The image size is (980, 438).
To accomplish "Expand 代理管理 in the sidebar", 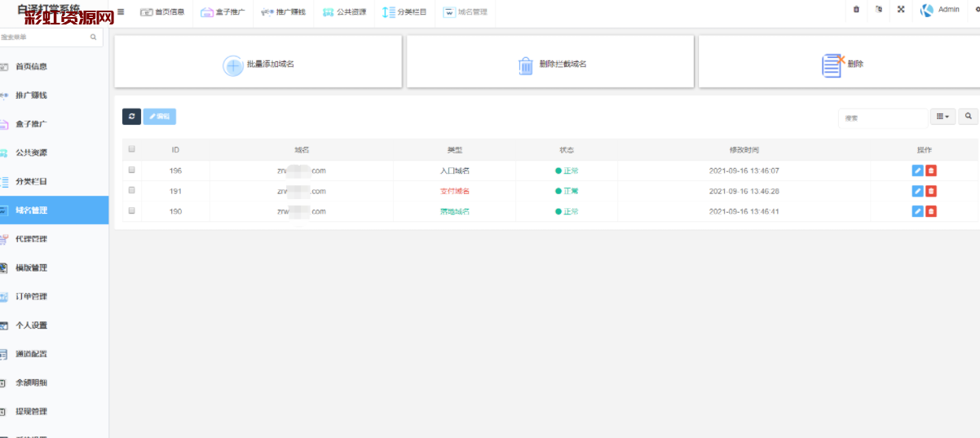I will pyautogui.click(x=31, y=239).
